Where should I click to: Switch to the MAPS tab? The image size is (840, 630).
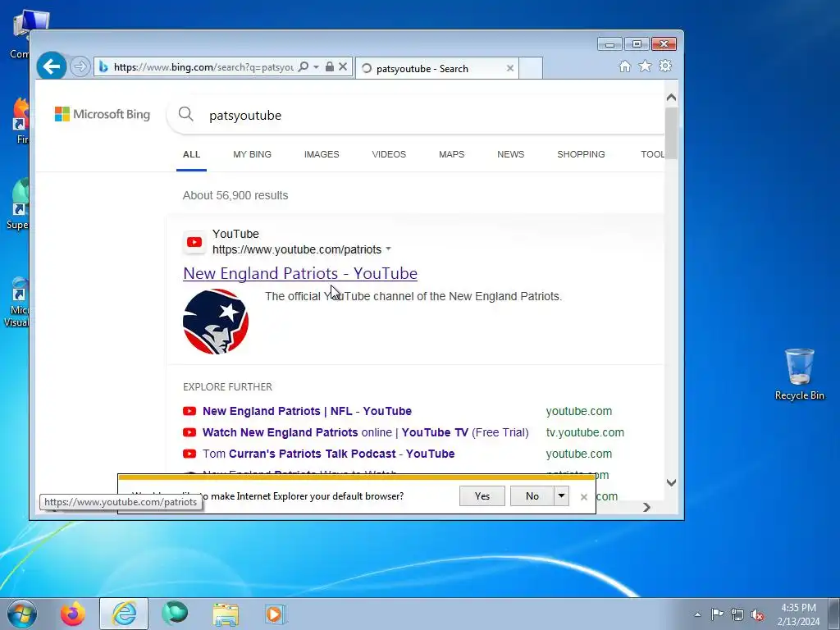[452, 154]
